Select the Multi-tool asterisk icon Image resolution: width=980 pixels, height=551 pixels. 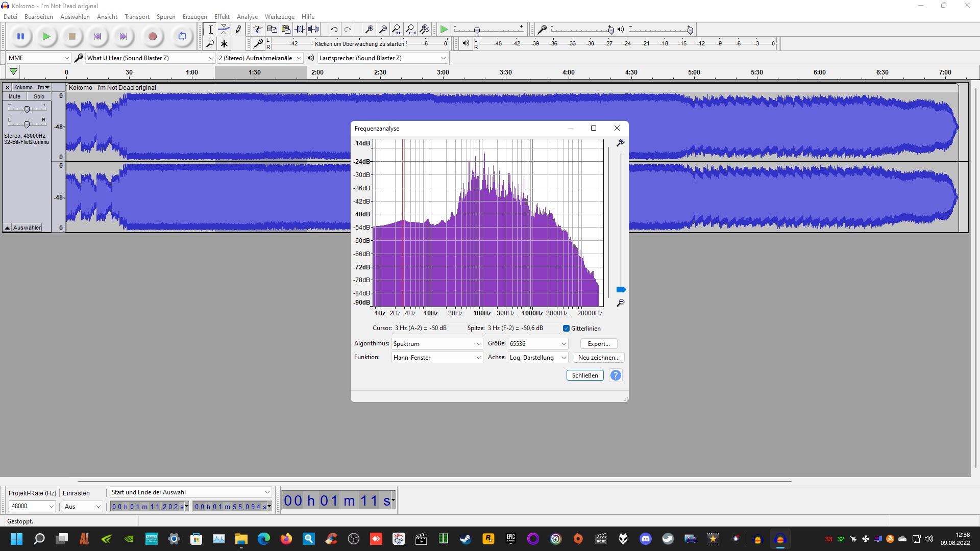(224, 44)
